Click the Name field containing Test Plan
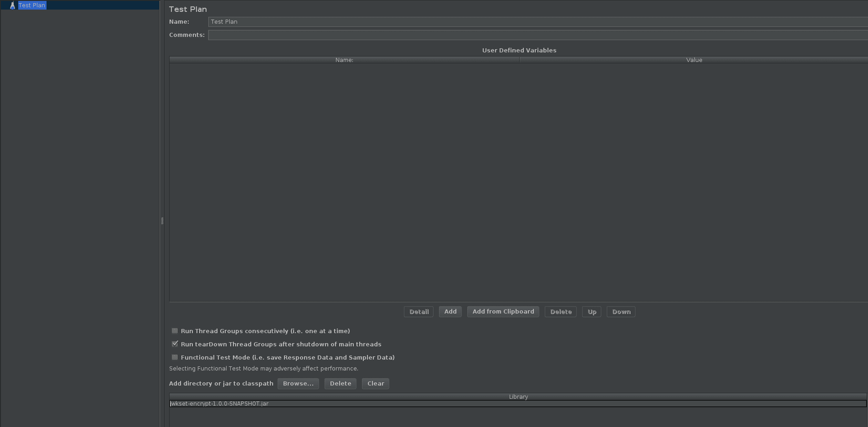 538,22
